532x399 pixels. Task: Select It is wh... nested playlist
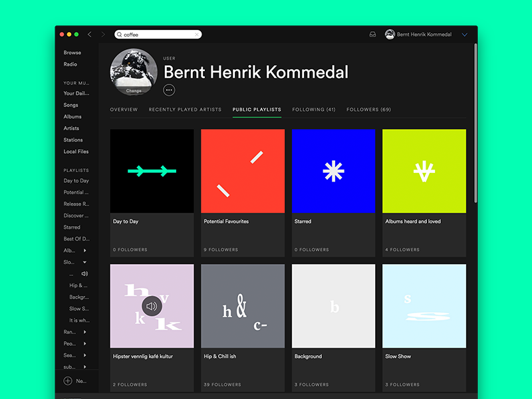tap(79, 321)
